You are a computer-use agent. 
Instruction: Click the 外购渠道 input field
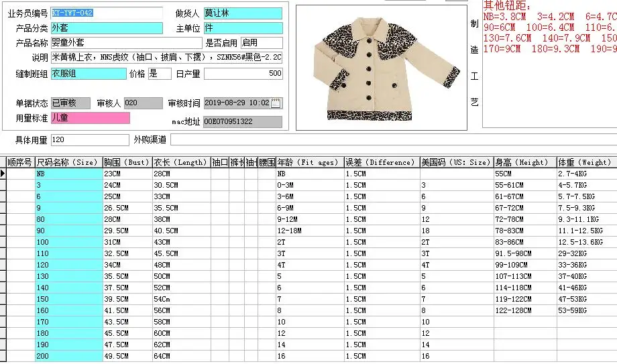tap(394, 139)
